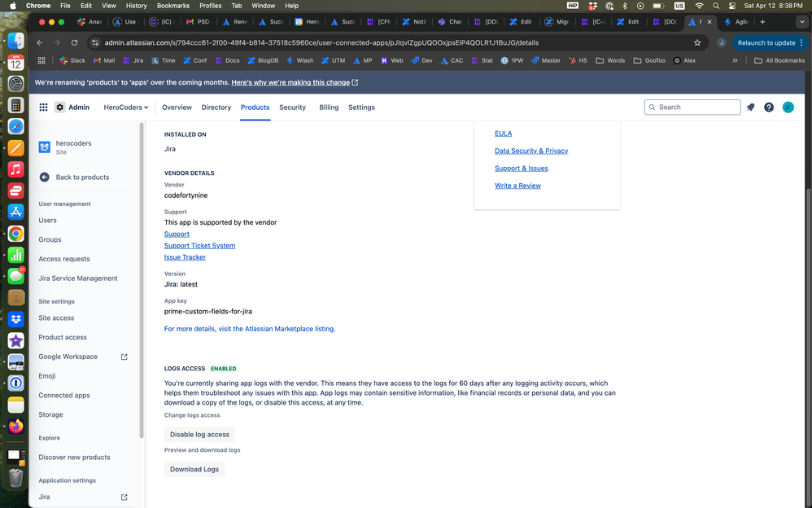This screenshot has width=812, height=508.
Task: Click the Download Logs button
Action: [194, 469]
